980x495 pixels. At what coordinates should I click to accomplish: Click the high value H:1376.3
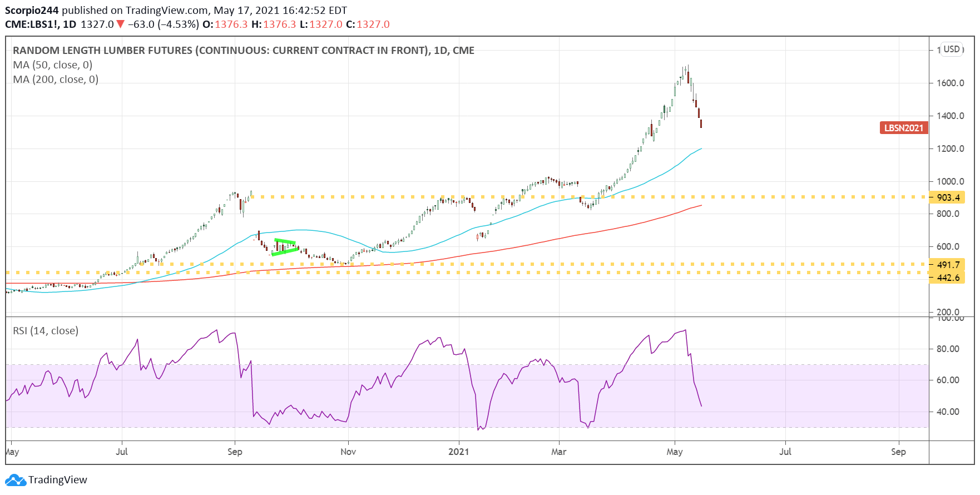tap(274, 24)
